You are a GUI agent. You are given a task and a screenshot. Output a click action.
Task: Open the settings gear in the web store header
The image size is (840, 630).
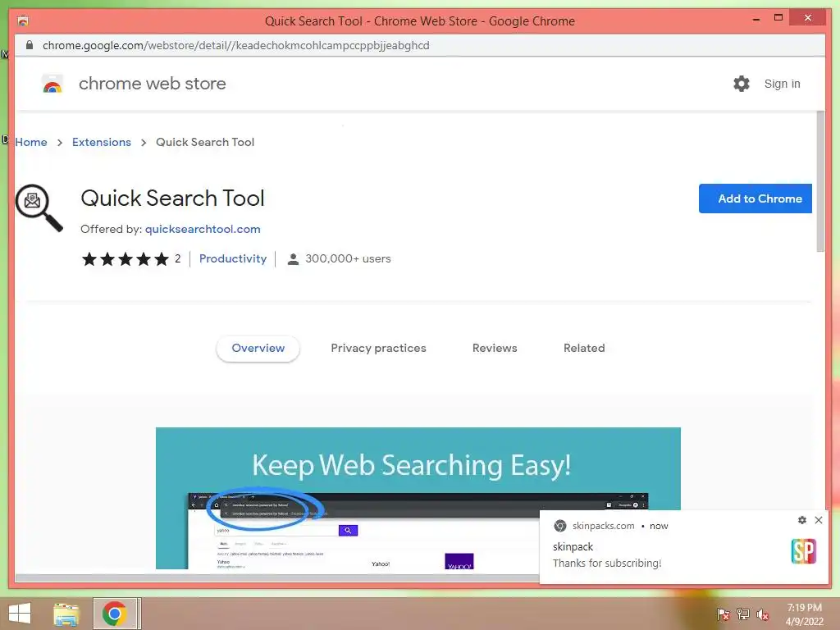click(x=742, y=84)
